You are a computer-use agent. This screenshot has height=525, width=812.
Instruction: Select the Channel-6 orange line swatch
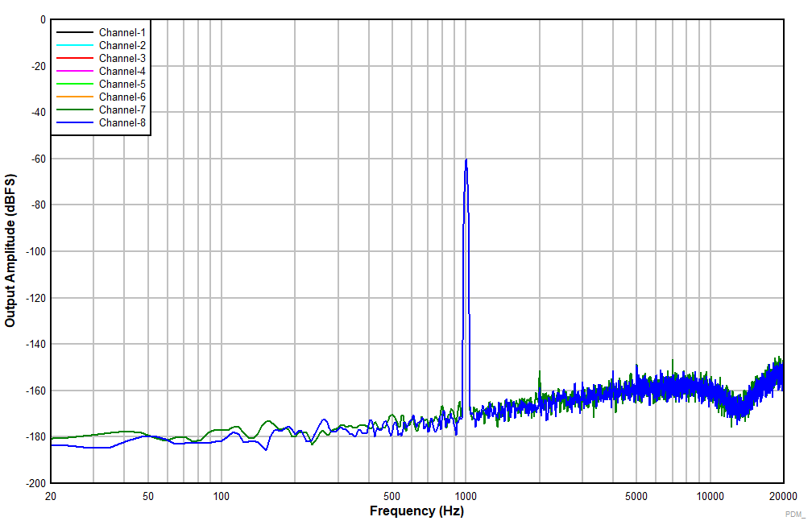pyautogui.click(x=77, y=97)
